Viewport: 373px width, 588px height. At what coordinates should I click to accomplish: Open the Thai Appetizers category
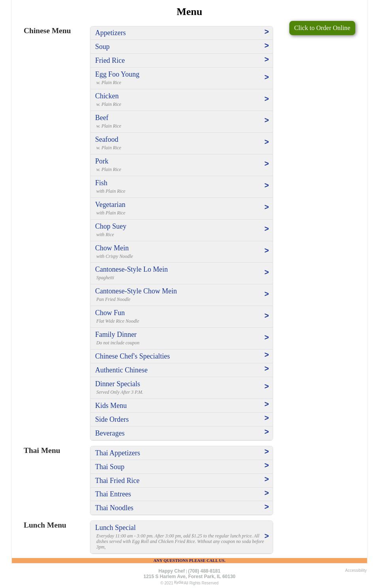tap(117, 453)
